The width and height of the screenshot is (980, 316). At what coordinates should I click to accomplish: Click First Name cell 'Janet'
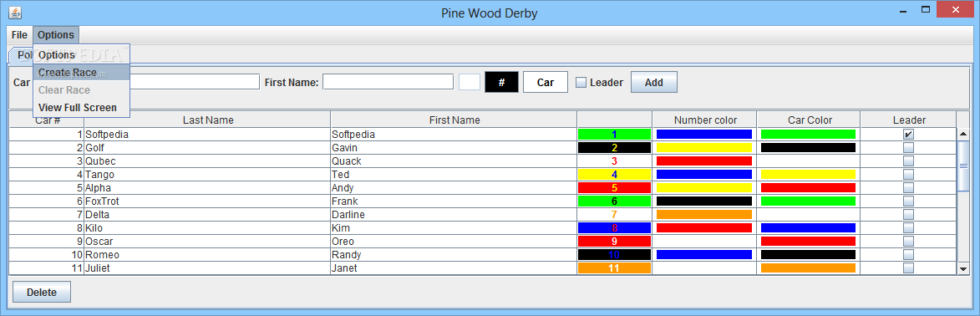tap(454, 268)
